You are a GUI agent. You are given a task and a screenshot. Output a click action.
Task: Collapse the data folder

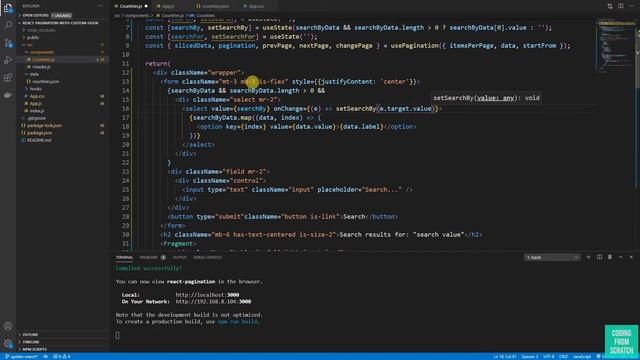pos(34,74)
